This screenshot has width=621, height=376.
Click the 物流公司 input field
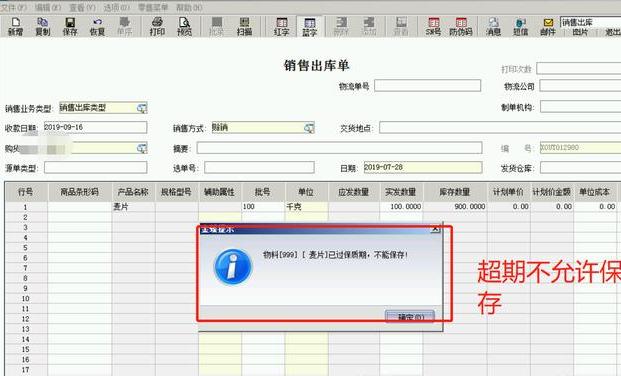point(580,86)
